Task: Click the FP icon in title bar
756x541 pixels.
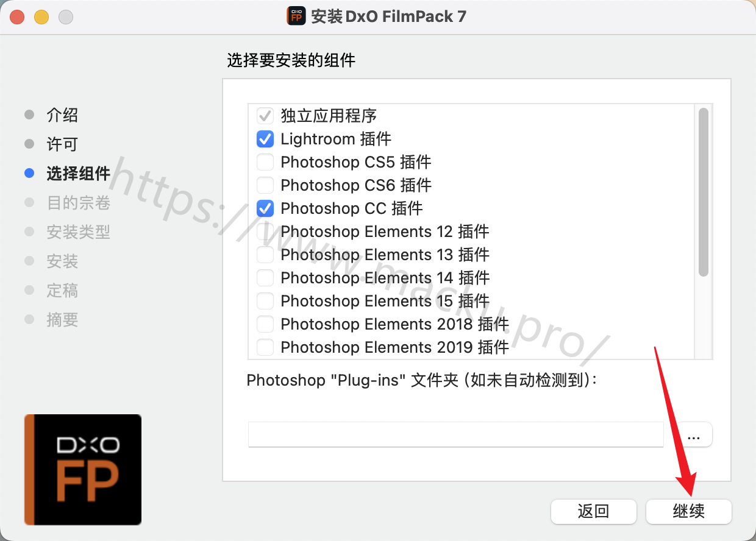Action: point(296,16)
